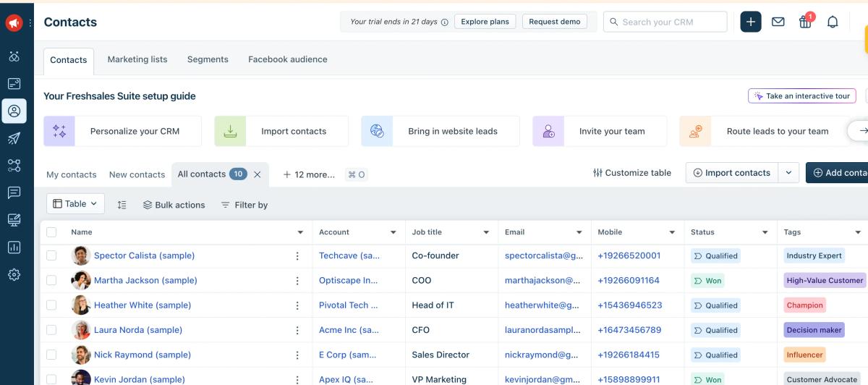The image size is (868, 385).
Task: Open the Freddy AI insights sidebar icon
Action: tap(14, 56)
